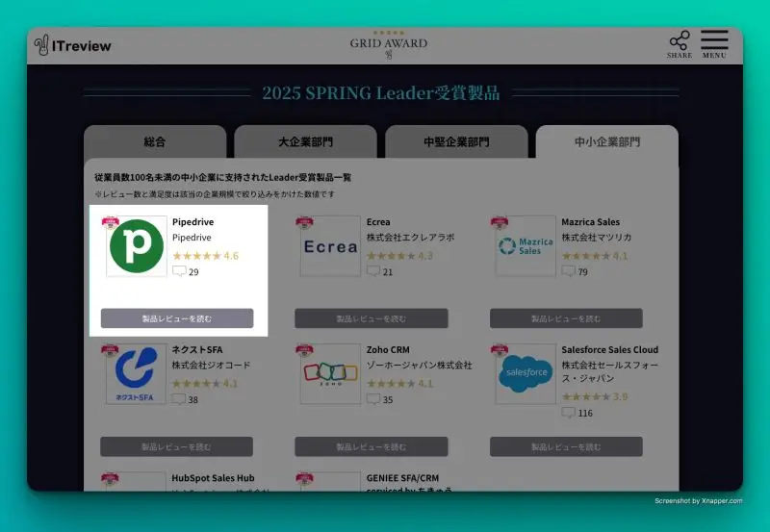Read product reviews for Zoho CRM

coord(372,446)
